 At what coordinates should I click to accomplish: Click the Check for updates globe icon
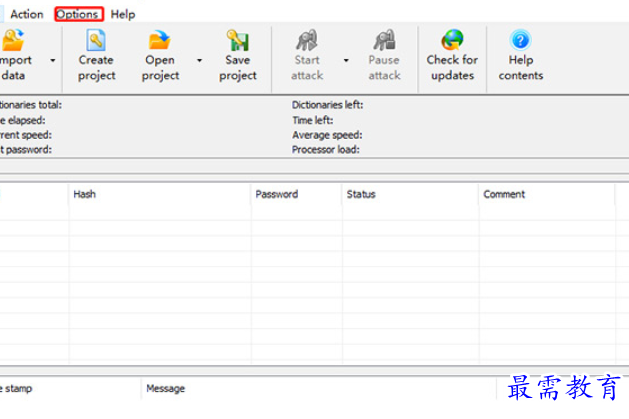(452, 40)
